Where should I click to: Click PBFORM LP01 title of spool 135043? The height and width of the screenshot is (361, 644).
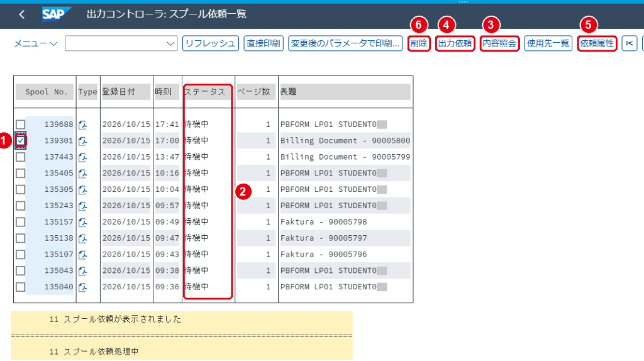pyautogui.click(x=333, y=271)
